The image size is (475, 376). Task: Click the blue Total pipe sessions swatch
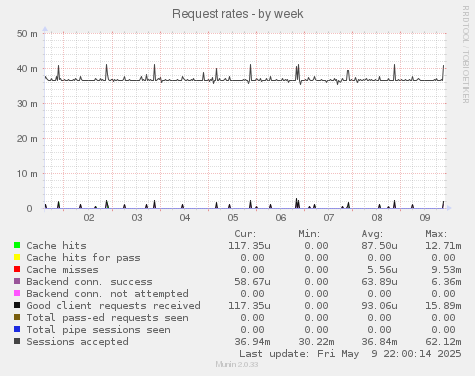coord(17,329)
